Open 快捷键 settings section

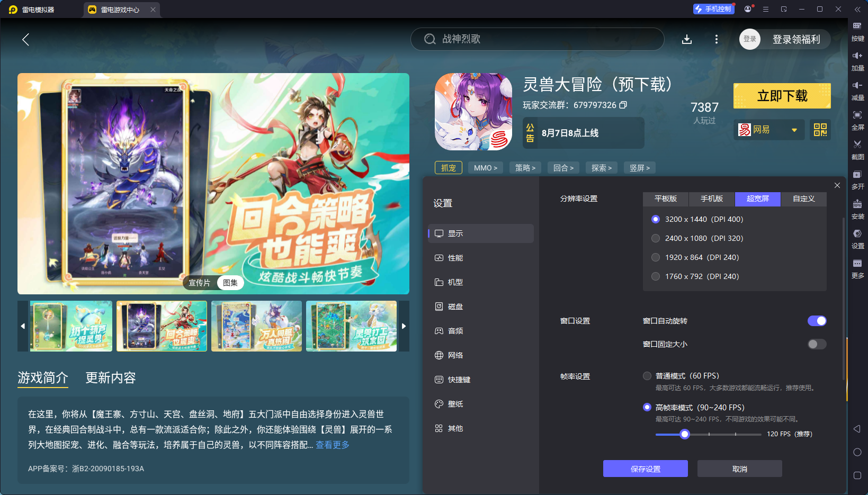(481, 380)
